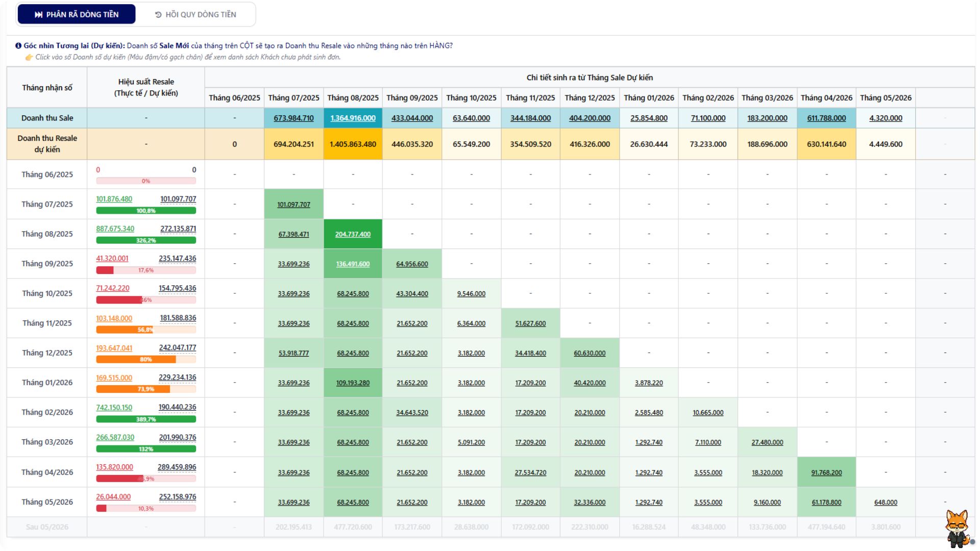Open the fox mascot assistant icon
The height and width of the screenshot is (551, 980).
[957, 528]
